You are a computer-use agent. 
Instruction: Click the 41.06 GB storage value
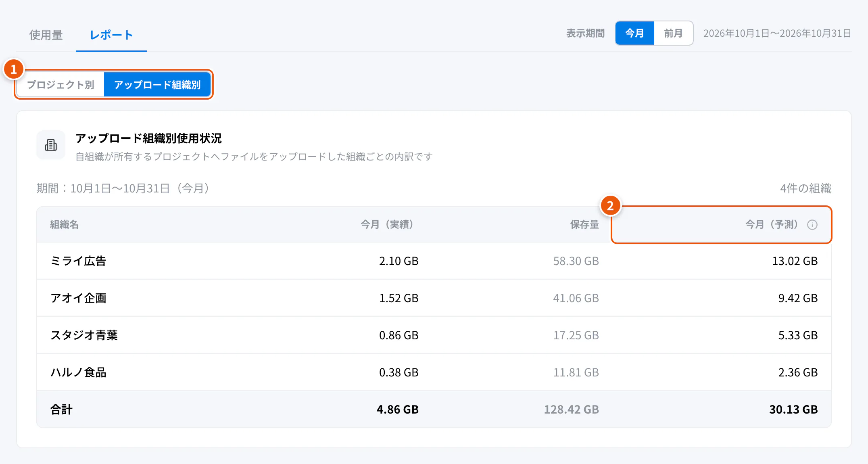click(576, 298)
